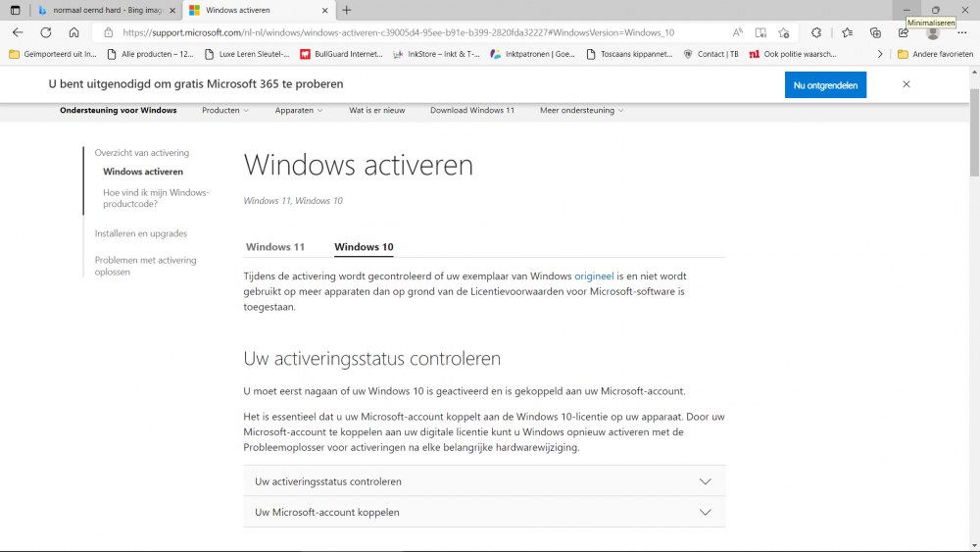
Task: Click the Share icon in toolbar
Action: coord(904,32)
